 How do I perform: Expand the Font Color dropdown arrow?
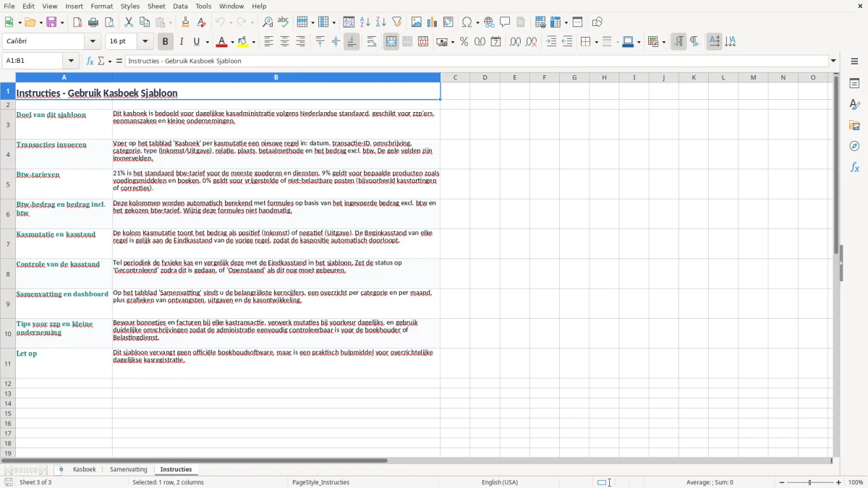click(232, 42)
